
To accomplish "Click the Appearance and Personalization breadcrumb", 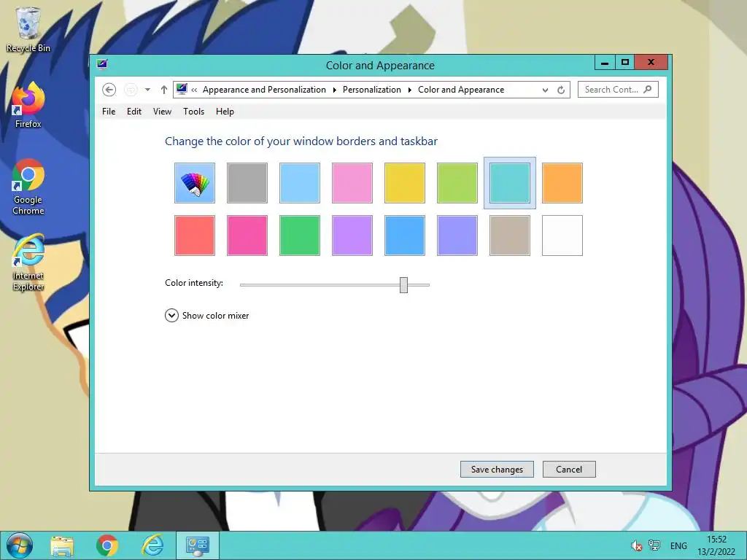I will point(264,90).
